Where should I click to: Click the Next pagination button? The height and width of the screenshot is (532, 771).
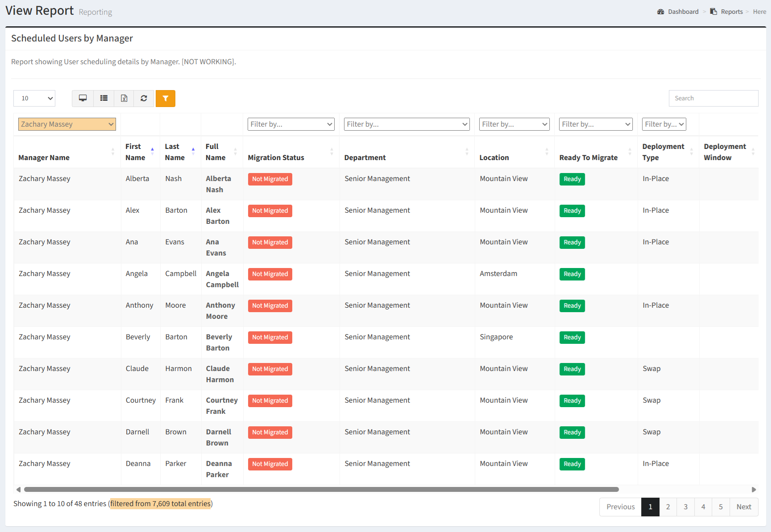pyautogui.click(x=743, y=507)
